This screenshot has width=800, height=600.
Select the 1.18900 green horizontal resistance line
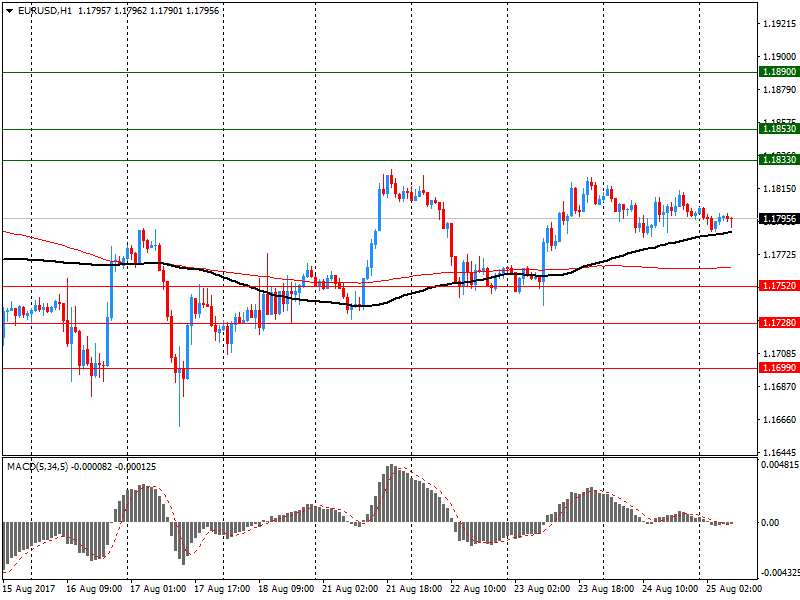pos(380,72)
